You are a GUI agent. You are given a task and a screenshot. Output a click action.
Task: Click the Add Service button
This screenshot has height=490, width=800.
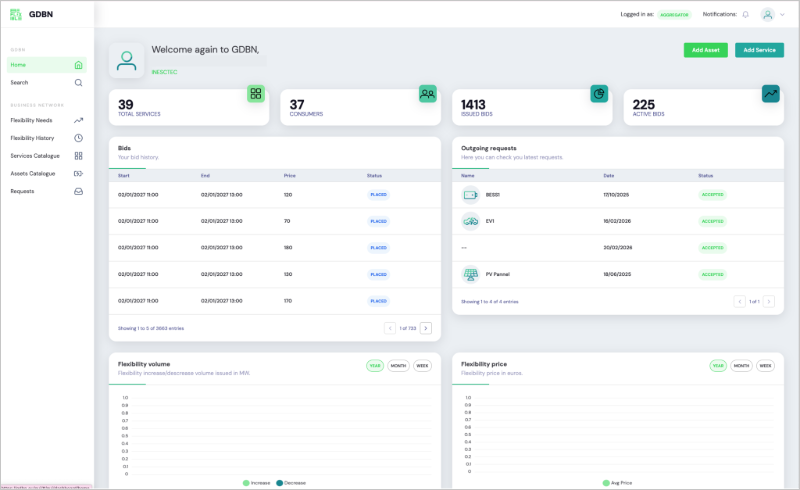[759, 50]
